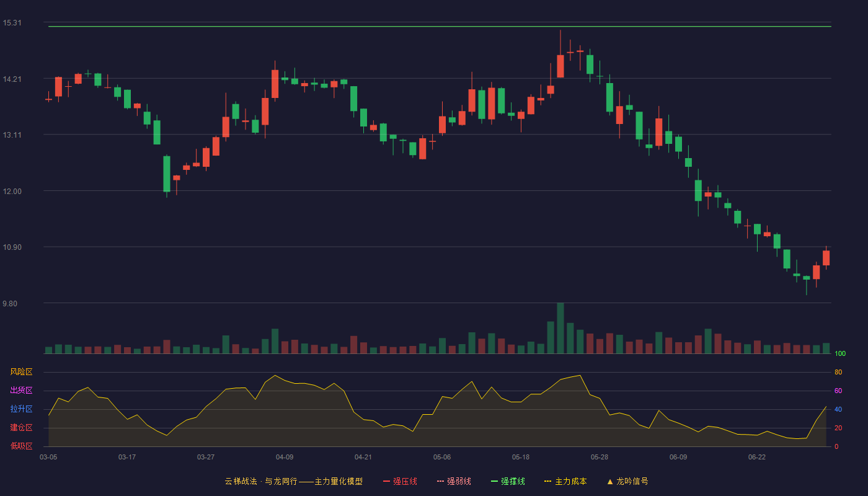Click the orange 80 indicator scale label
868x496 pixels.
838,372
